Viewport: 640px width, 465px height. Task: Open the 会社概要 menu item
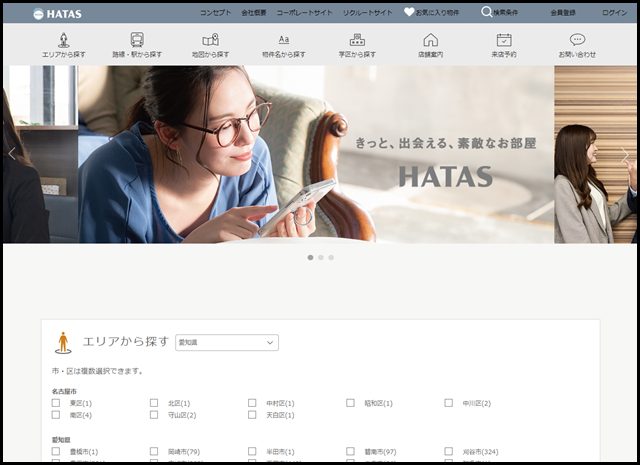254,13
